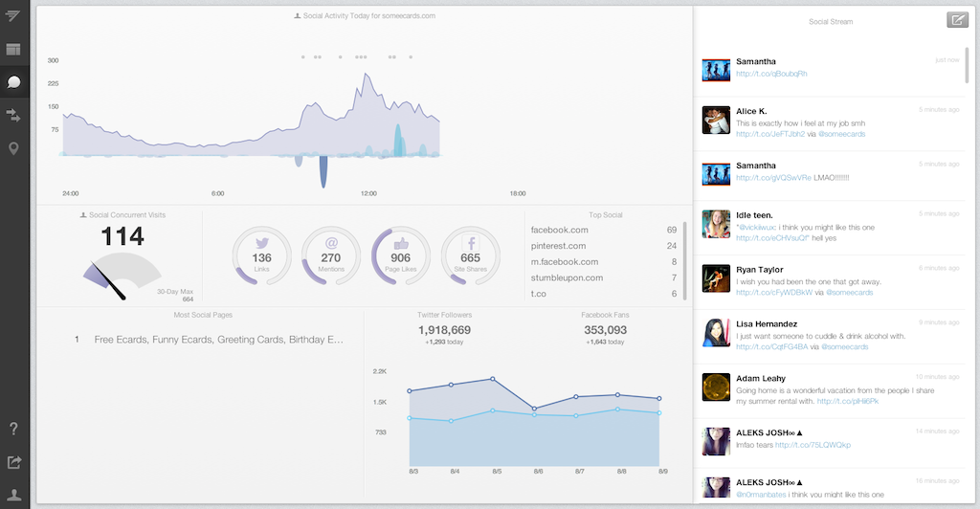Click the Top Social list scrollbar
The height and width of the screenshot is (509, 980).
pyautogui.click(x=684, y=260)
